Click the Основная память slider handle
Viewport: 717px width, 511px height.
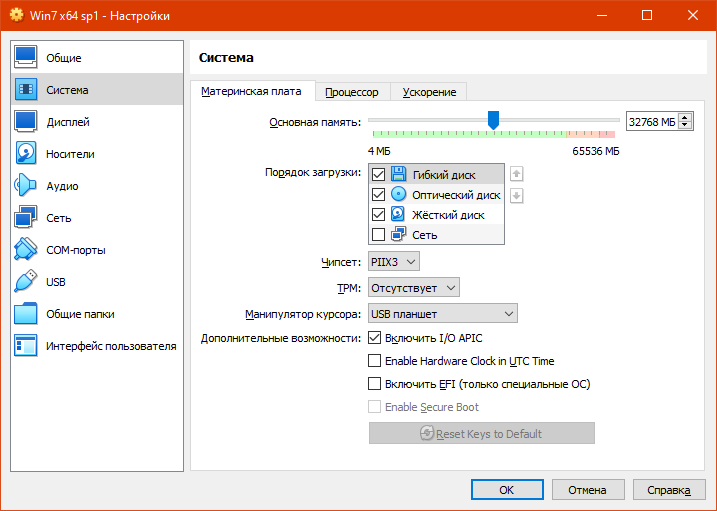point(493,120)
